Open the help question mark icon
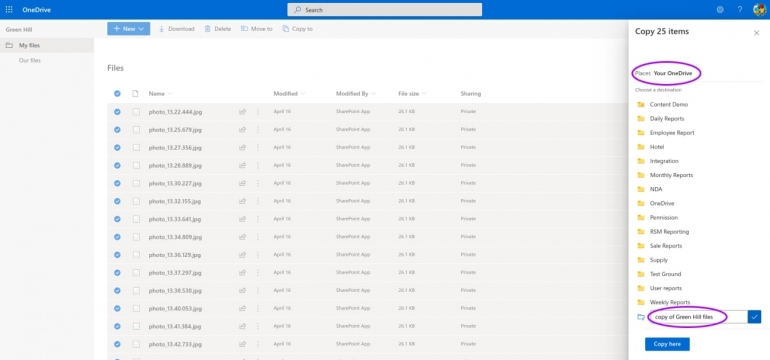The height and width of the screenshot is (360, 770). (x=740, y=10)
